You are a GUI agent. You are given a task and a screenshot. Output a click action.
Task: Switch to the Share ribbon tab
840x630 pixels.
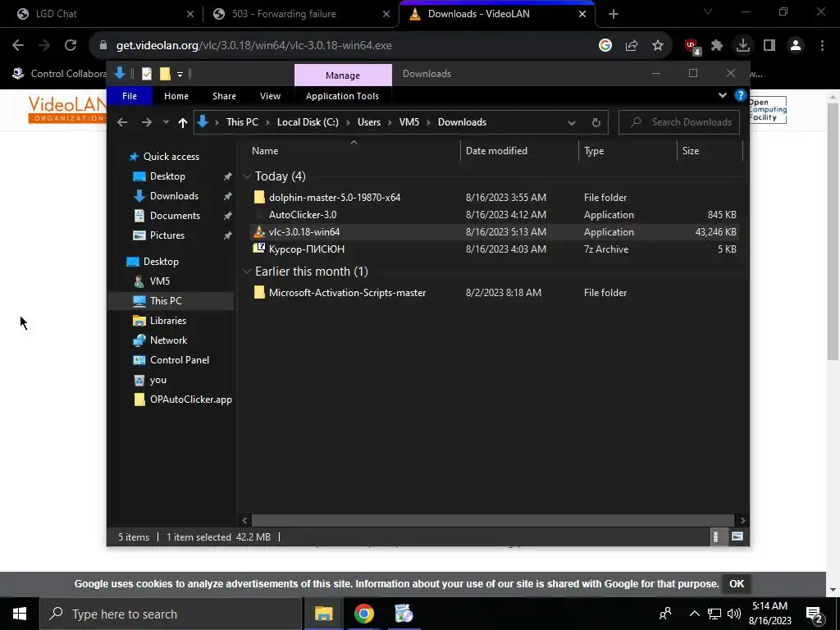coord(224,96)
